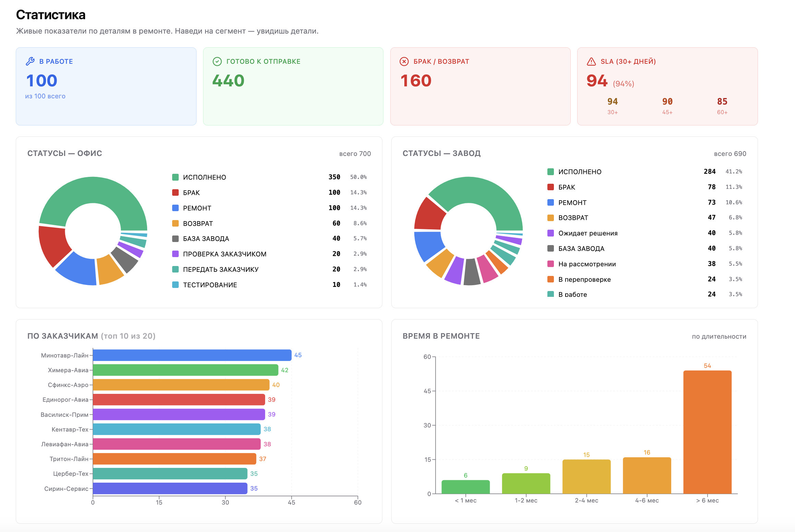Click the cross-circle icon beside БРАК / ВОЗВРАТ
This screenshot has height=532, width=795.
pyautogui.click(x=404, y=61)
